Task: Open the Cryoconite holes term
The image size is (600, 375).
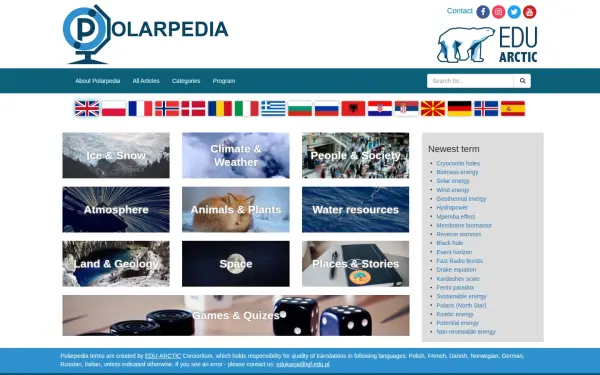Action: click(458, 163)
